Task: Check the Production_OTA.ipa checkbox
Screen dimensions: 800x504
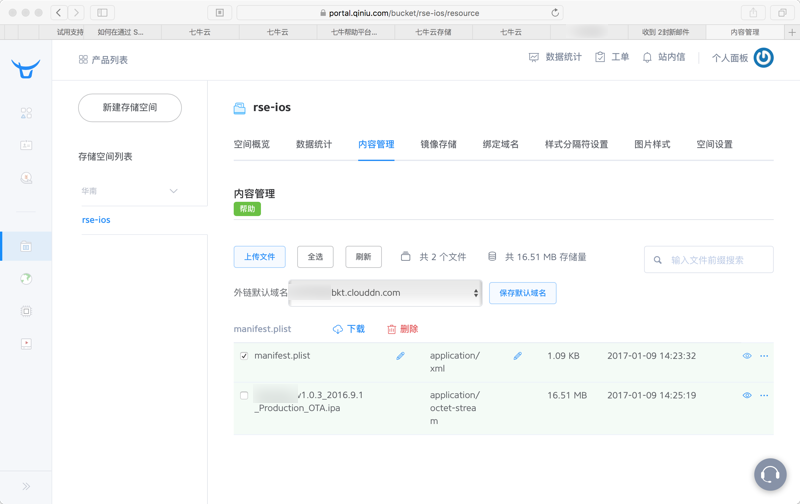Action: pyautogui.click(x=244, y=395)
